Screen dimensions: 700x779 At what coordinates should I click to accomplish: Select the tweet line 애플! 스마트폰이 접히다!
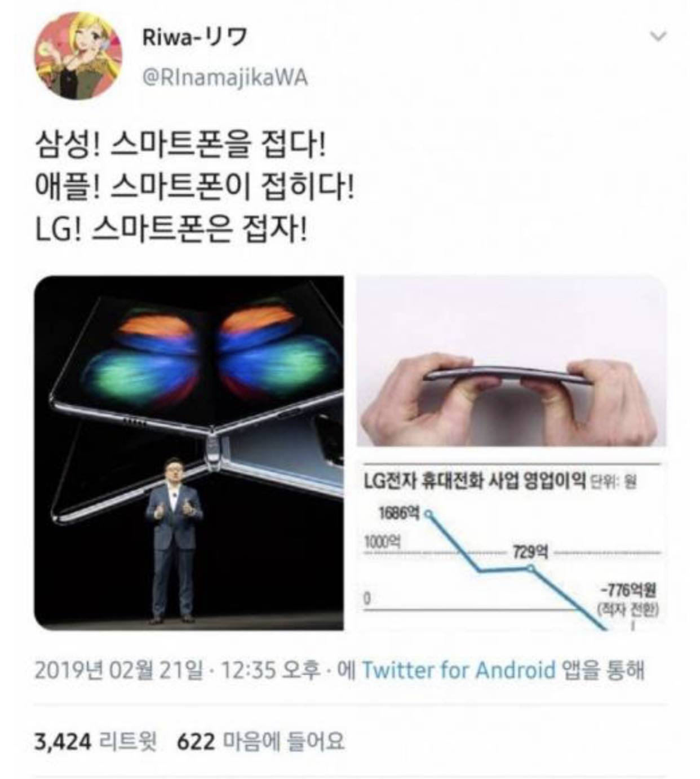195,188
